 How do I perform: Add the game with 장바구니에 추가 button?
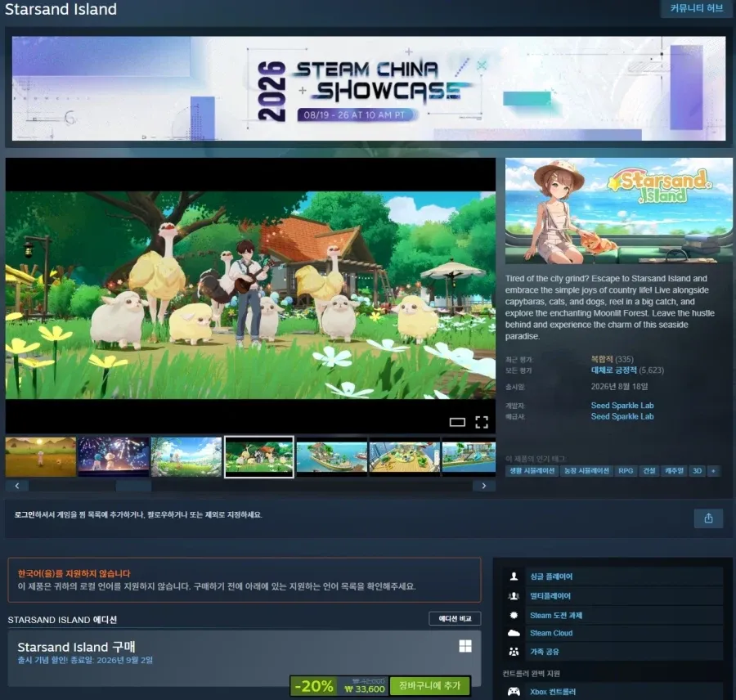pos(429,685)
